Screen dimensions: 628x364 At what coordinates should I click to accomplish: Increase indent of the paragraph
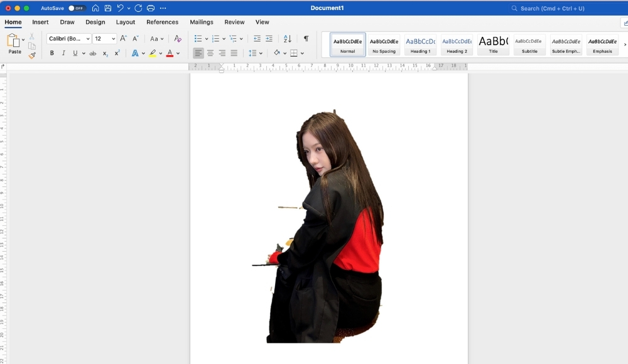pyautogui.click(x=269, y=39)
